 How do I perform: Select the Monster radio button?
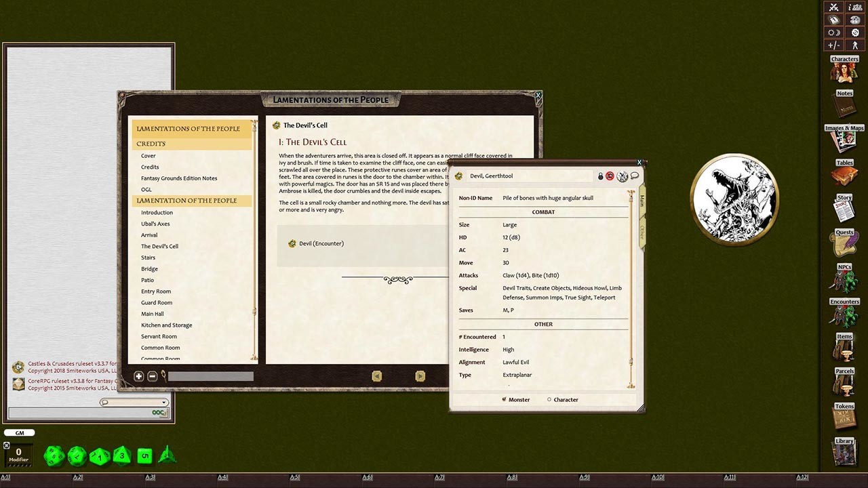[505, 400]
